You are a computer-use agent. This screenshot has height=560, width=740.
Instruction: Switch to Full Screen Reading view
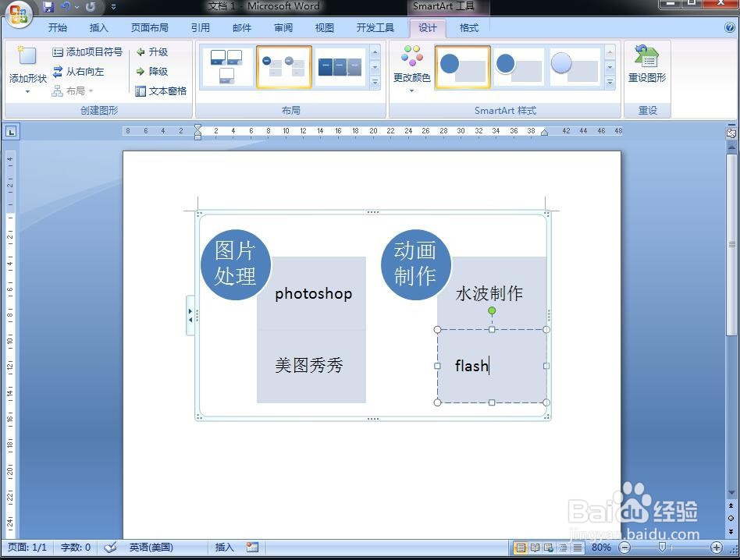tap(535, 548)
